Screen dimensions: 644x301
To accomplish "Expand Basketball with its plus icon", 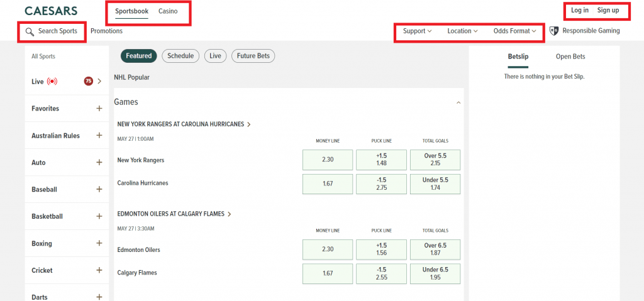I will point(99,216).
